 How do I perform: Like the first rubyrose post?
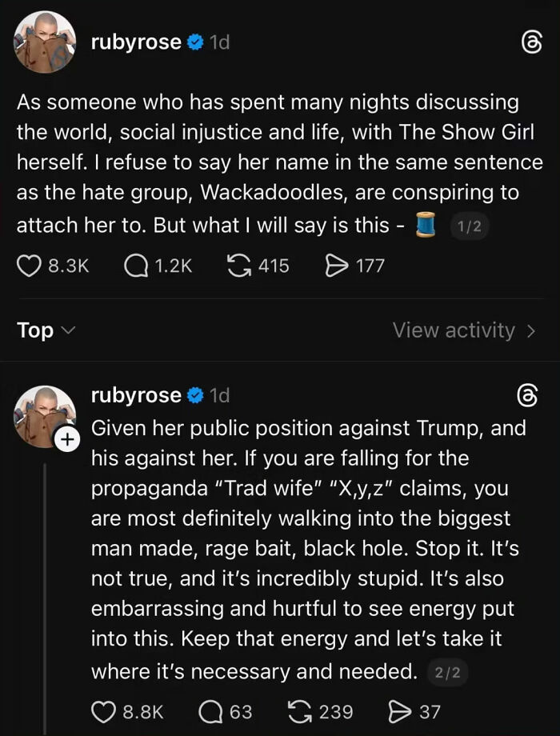click(x=28, y=266)
